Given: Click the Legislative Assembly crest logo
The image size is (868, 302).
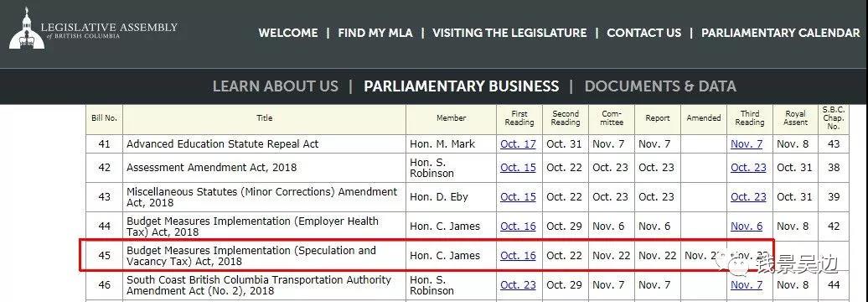Looking at the screenshot, I should (27, 28).
